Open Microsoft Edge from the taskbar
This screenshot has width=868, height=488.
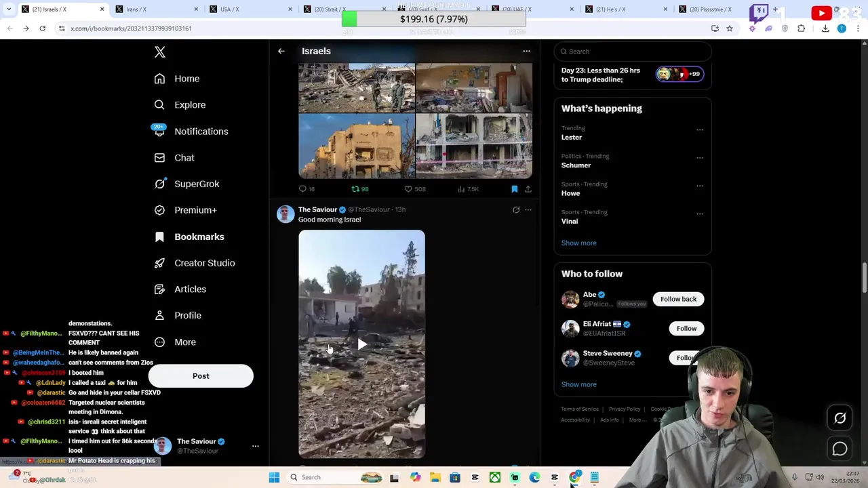(x=534, y=478)
